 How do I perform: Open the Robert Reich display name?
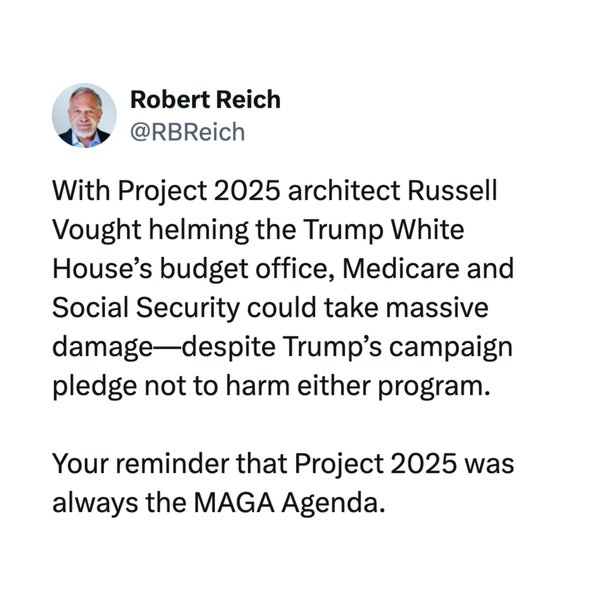[205, 100]
